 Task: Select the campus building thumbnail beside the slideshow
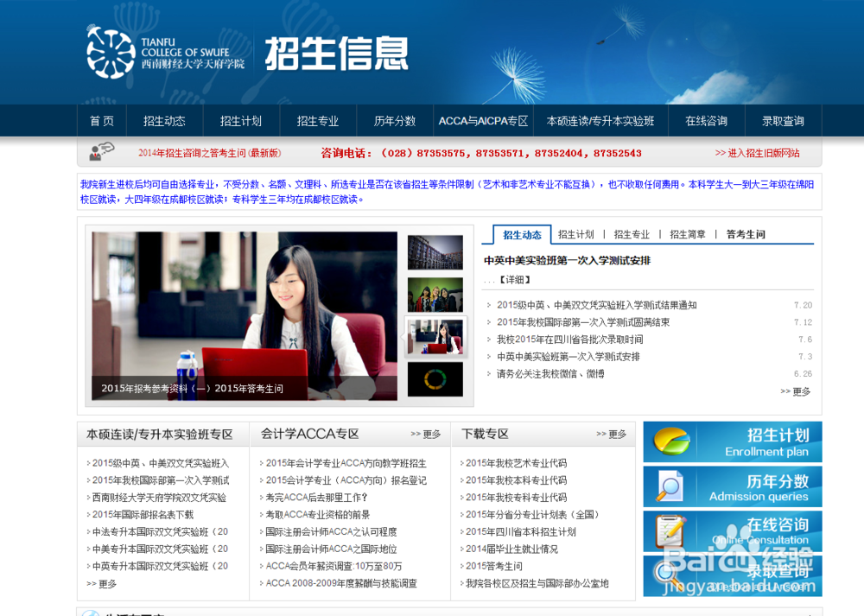435,251
